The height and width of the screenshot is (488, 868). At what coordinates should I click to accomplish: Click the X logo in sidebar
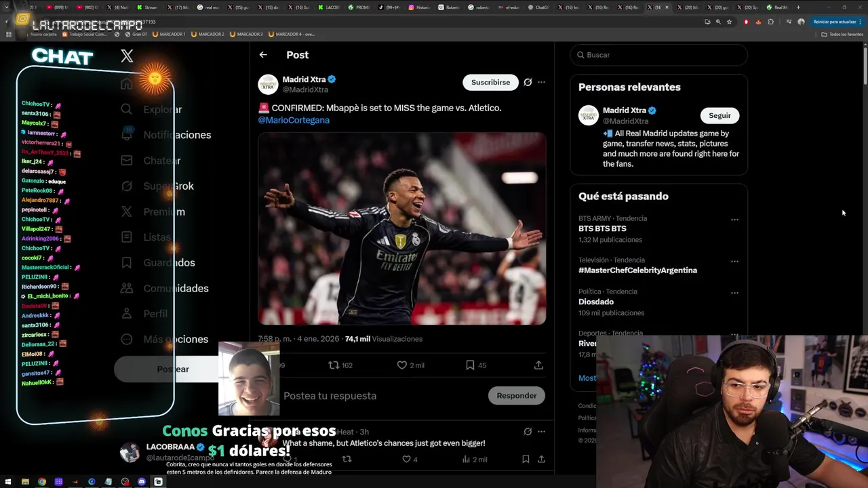pos(127,56)
